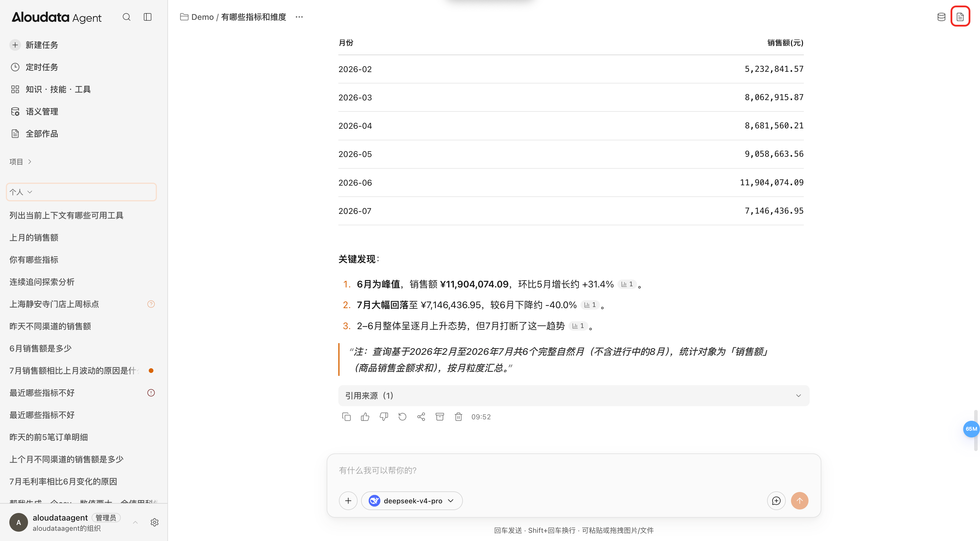Open the database icon at top right
The image size is (980, 541).
tap(941, 17)
